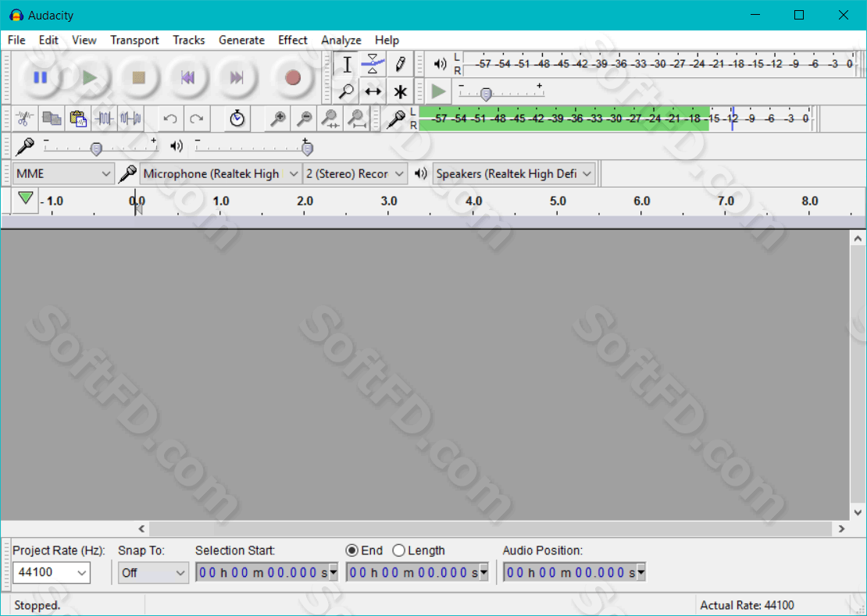The image size is (867, 616).
Task: Open the File menu
Action: [16, 41]
